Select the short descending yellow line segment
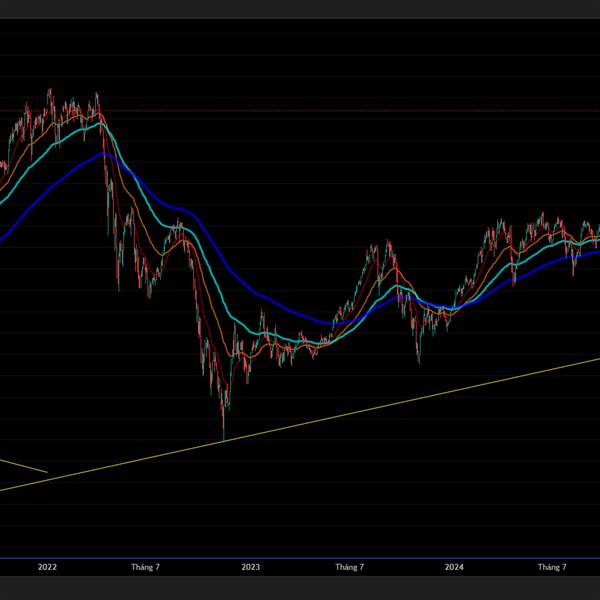Viewport: 600px width, 600px height. [24, 465]
